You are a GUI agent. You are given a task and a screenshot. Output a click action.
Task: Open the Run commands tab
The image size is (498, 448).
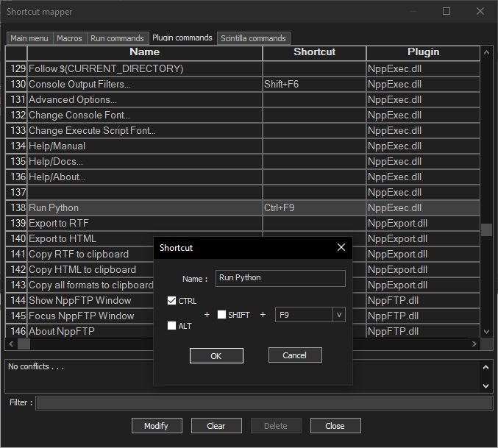point(118,38)
